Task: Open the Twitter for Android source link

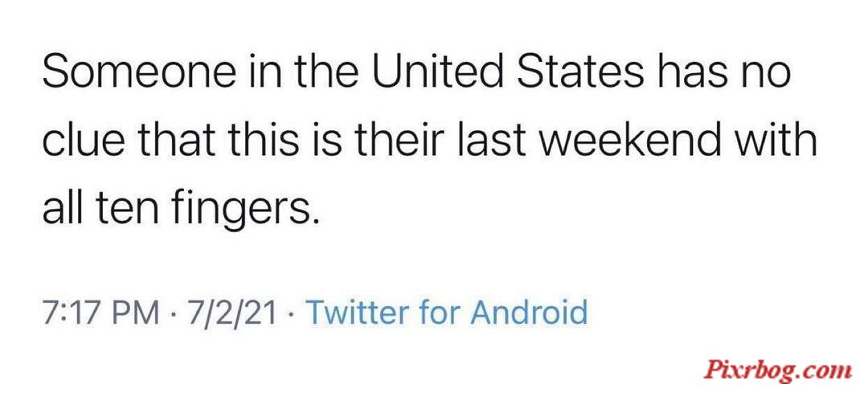Action: (x=446, y=312)
